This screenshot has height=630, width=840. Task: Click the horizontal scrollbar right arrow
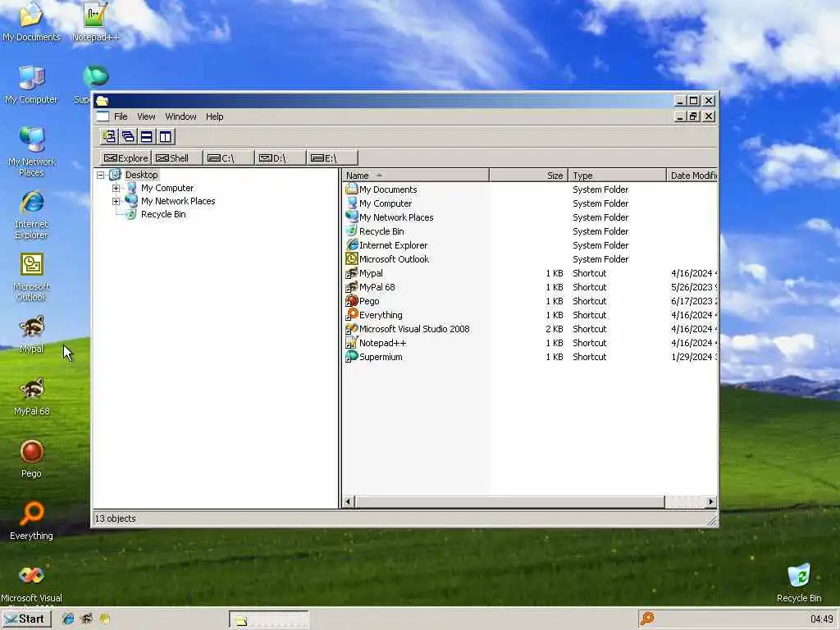(710, 502)
